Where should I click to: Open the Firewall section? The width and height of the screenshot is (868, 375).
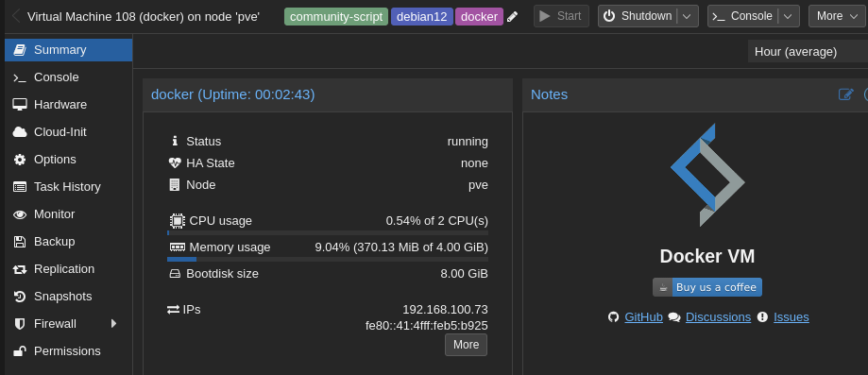[x=69, y=323]
